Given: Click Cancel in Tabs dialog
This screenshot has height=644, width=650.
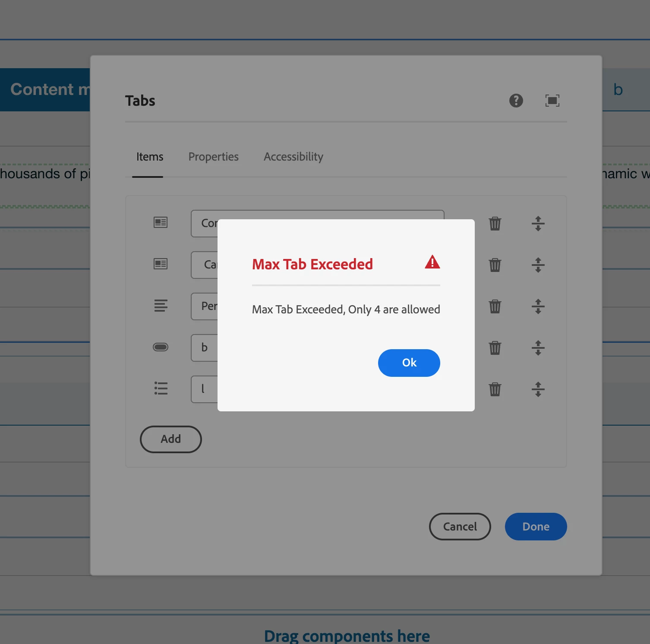Looking at the screenshot, I should pyautogui.click(x=460, y=527).
